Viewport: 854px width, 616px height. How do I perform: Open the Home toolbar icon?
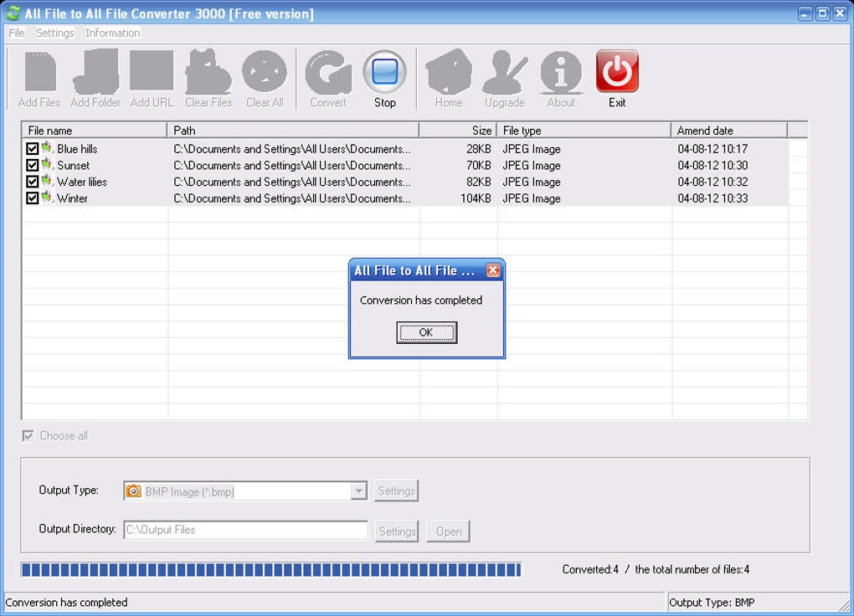click(449, 71)
